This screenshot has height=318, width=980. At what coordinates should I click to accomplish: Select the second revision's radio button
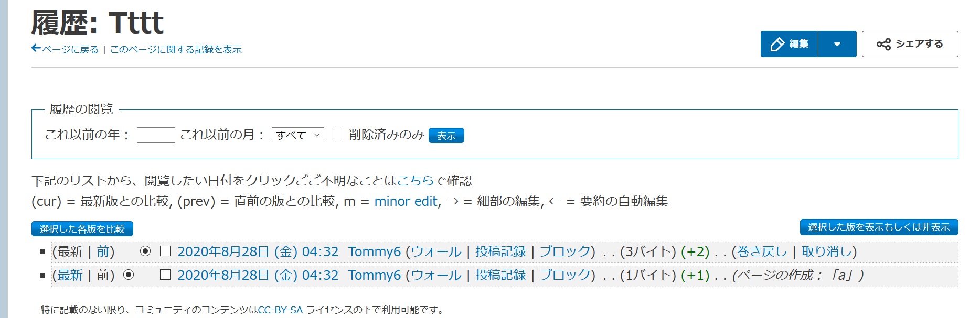(129, 275)
